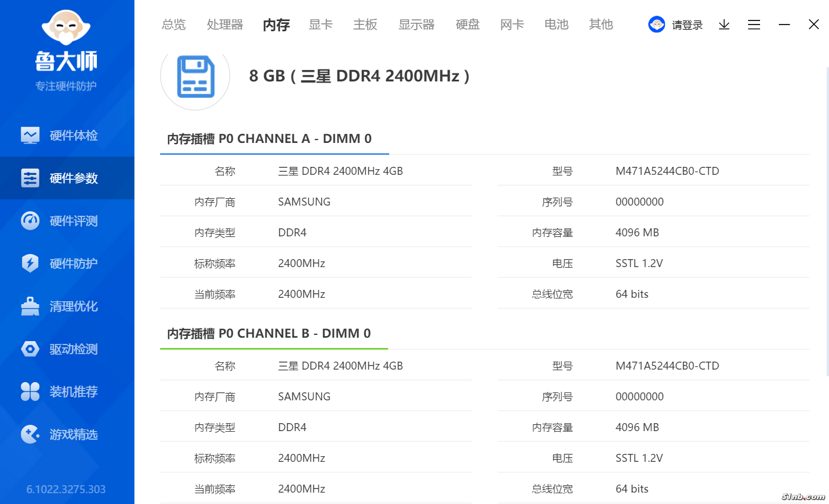
Task: Click the heading 8 GB ( 三星 DDR4 2400MHz )
Action: tap(360, 76)
